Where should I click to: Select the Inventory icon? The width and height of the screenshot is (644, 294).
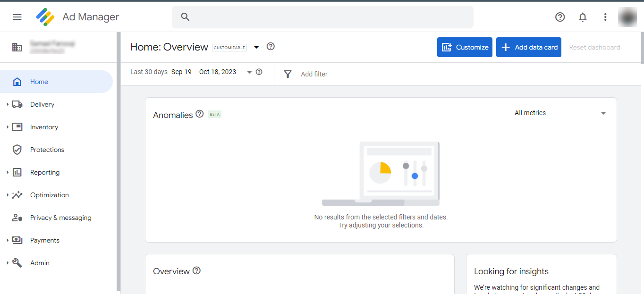[17, 127]
